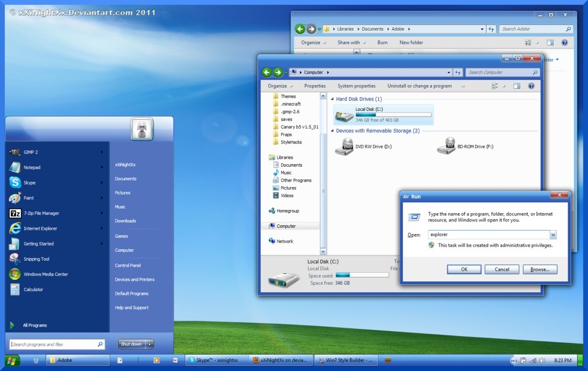This screenshot has width=588, height=371.
Task: Open the Organize menu in the Adobe window
Action: click(x=312, y=42)
